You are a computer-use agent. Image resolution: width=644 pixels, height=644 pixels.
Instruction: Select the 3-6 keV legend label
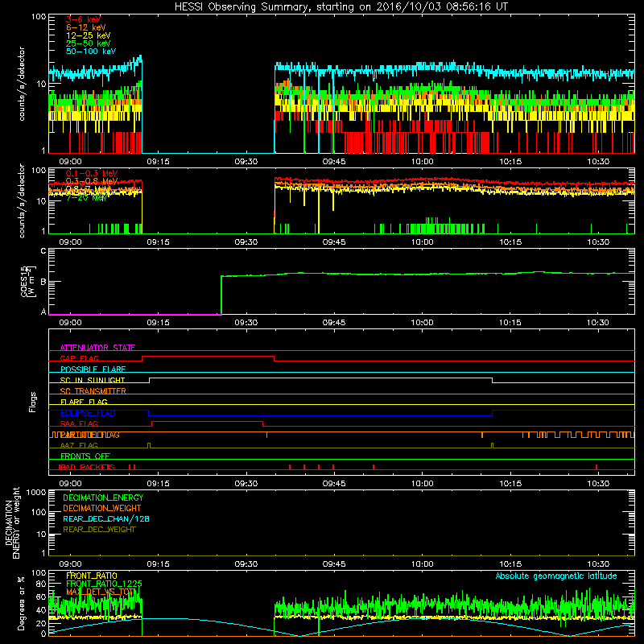83,19
